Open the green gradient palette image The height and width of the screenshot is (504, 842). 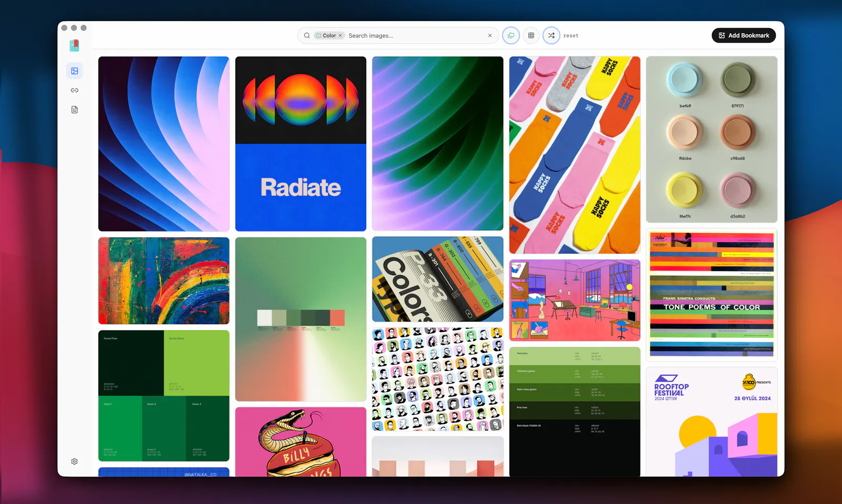300,319
